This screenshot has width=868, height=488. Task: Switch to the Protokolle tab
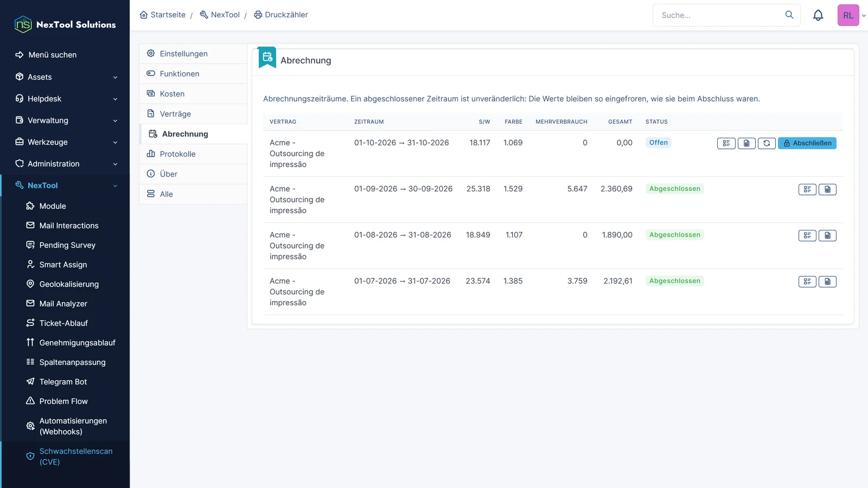(x=193, y=154)
